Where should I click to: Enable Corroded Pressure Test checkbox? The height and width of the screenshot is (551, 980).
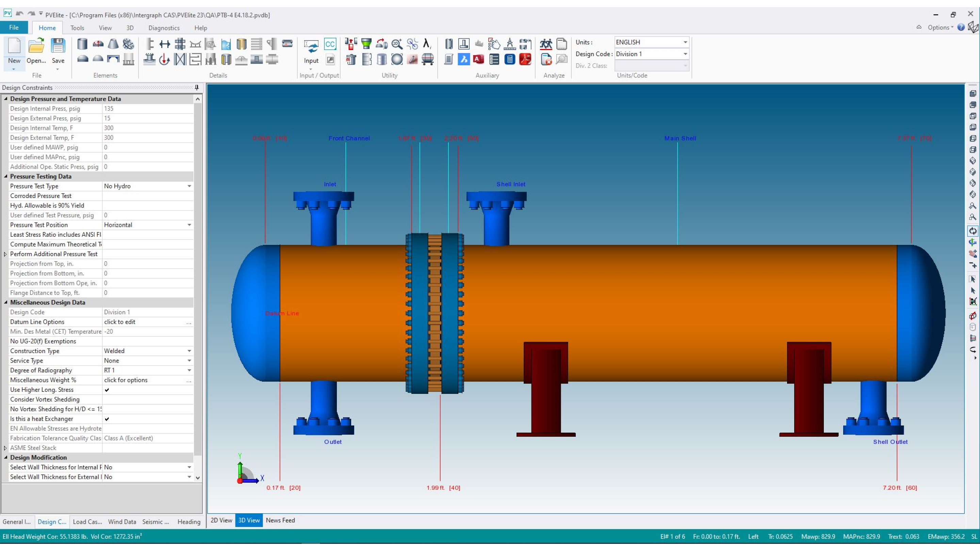(107, 196)
